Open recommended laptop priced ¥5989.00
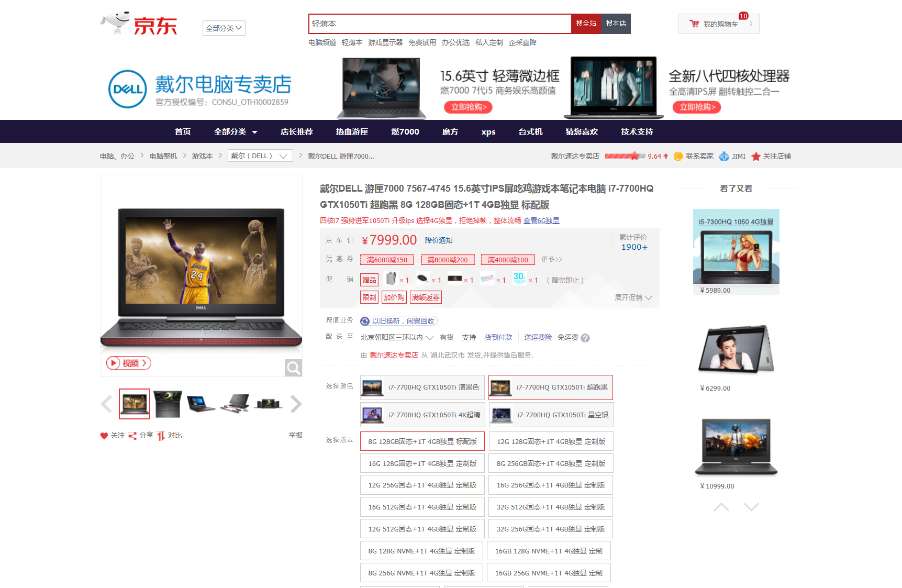 [736, 252]
